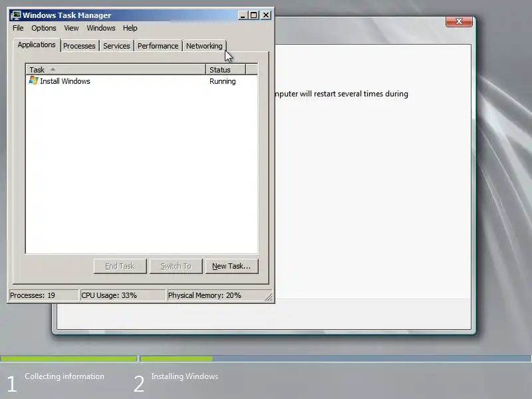Image resolution: width=532 pixels, height=399 pixels.
Task: Switch to the Performance tab
Action: 158,46
